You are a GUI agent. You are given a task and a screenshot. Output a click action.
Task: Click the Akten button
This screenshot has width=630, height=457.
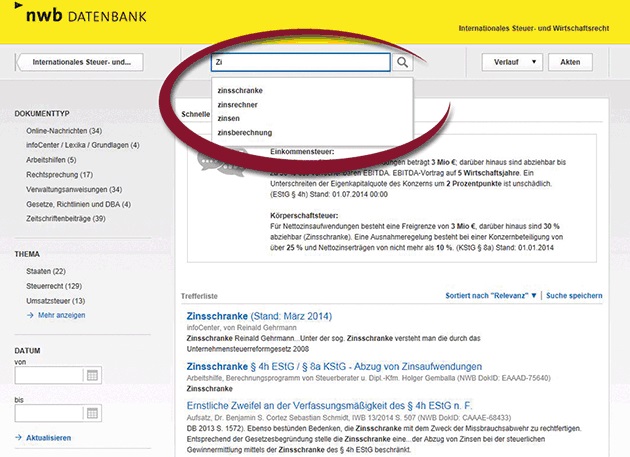570,62
